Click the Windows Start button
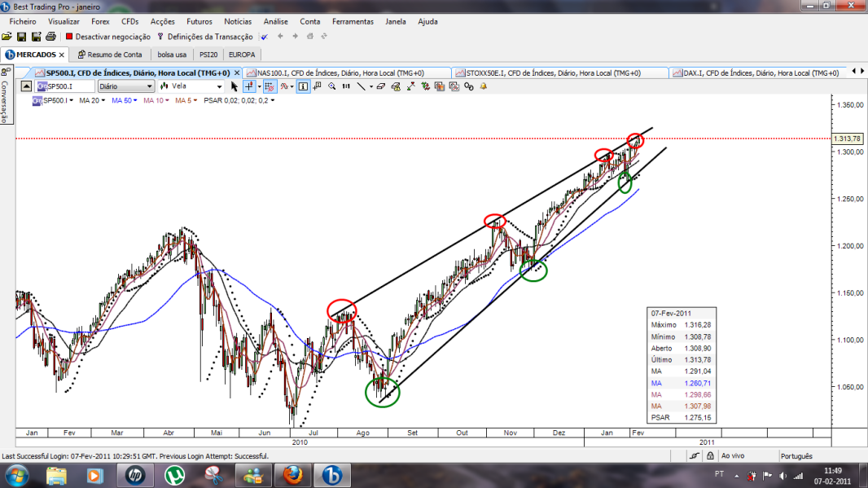The image size is (868, 488). pyautogui.click(x=16, y=476)
